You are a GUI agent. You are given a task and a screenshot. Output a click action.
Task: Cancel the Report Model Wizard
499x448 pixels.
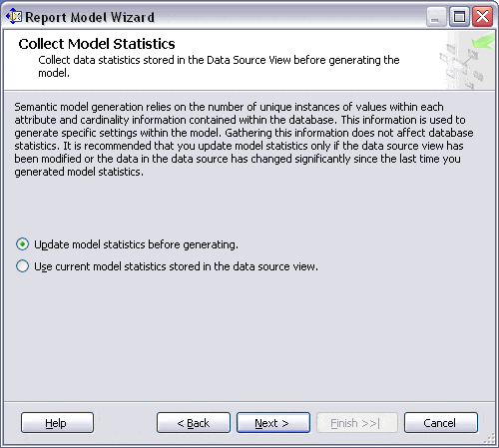click(x=441, y=423)
